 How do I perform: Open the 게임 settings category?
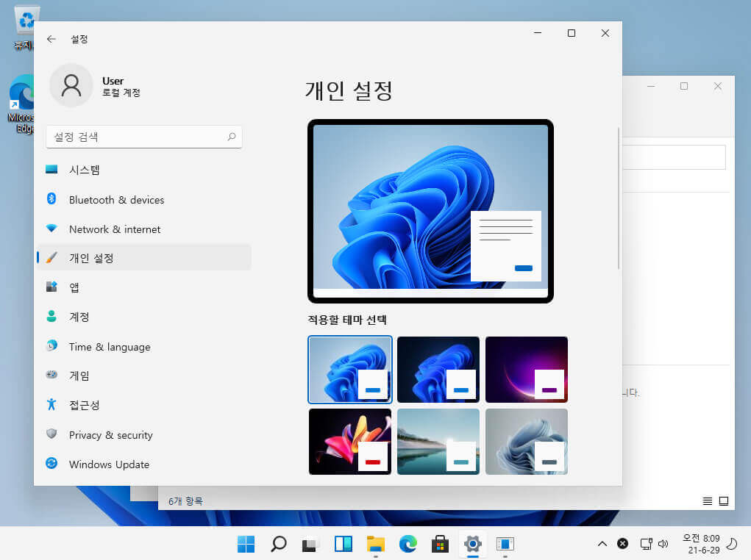[x=143, y=376]
